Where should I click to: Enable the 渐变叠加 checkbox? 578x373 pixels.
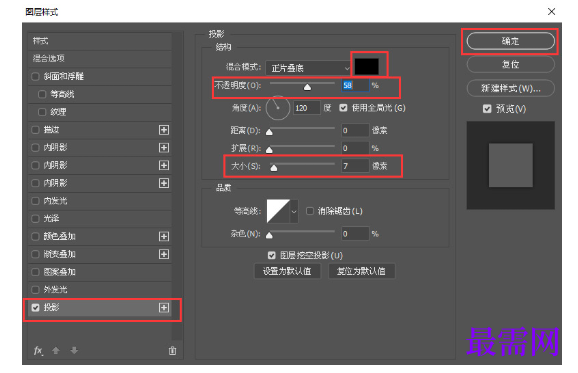point(35,254)
